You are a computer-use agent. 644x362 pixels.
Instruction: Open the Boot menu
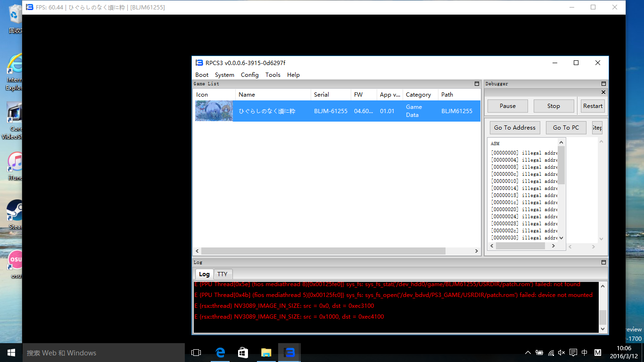tap(202, 75)
